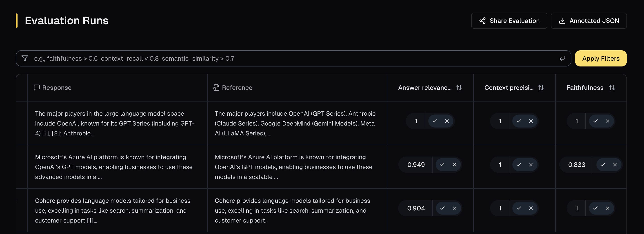Approve the 0.833 faithfulness score
This screenshot has width=644, height=234.
point(603,165)
